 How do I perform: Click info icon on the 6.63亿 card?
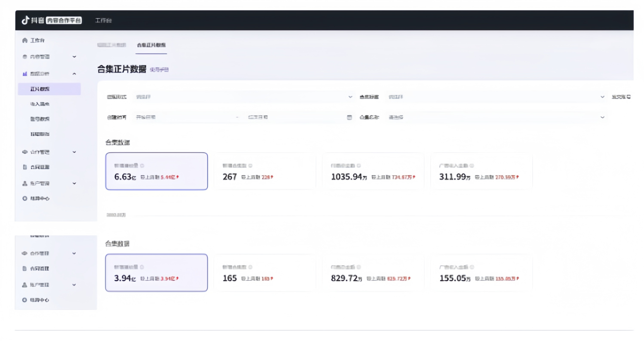point(142,166)
